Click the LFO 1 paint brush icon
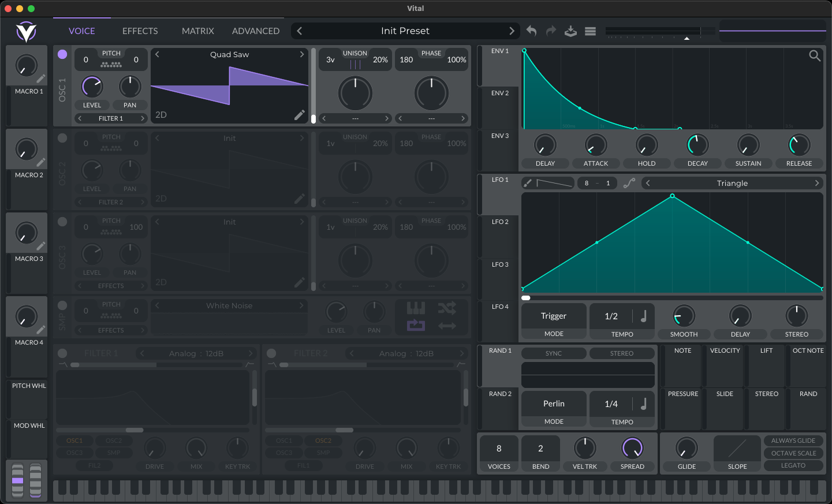The height and width of the screenshot is (504, 832). pos(528,183)
